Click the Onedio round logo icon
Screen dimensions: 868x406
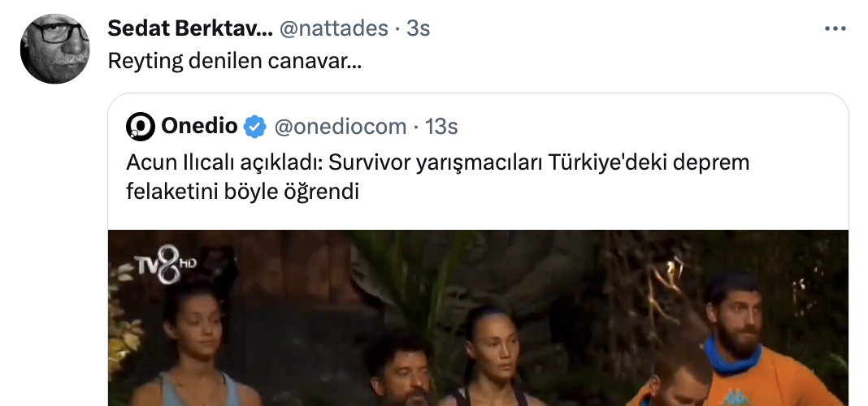click(x=141, y=127)
